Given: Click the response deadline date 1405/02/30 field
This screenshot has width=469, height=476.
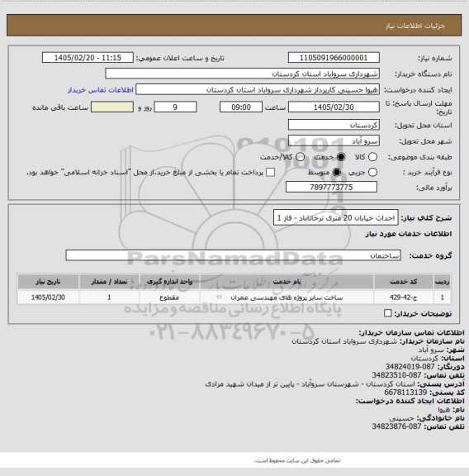Looking at the screenshot, I should 334,107.
